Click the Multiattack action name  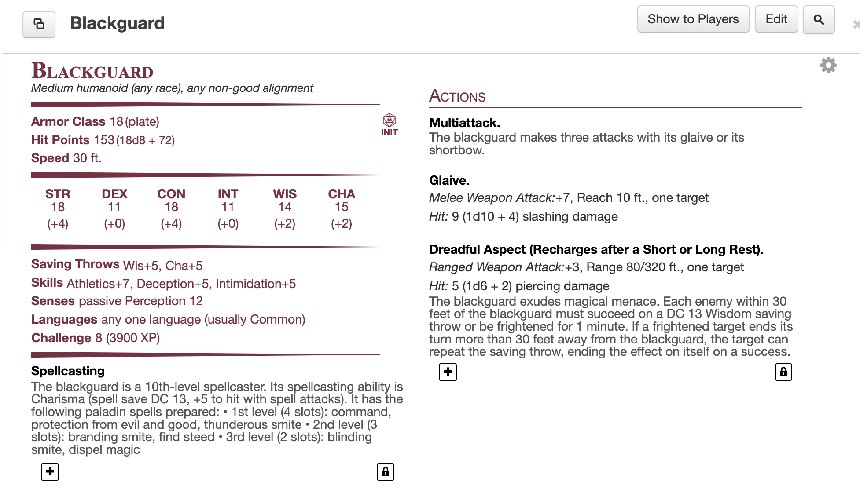coord(464,123)
